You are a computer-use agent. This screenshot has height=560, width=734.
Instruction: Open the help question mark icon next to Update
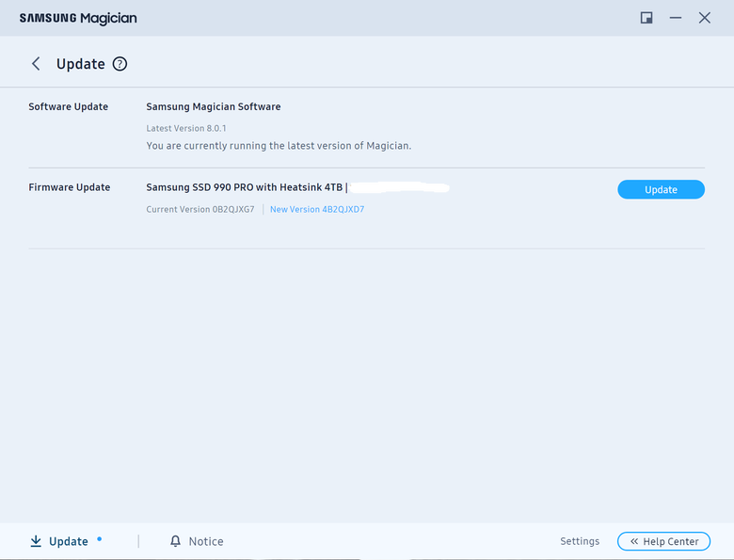120,64
